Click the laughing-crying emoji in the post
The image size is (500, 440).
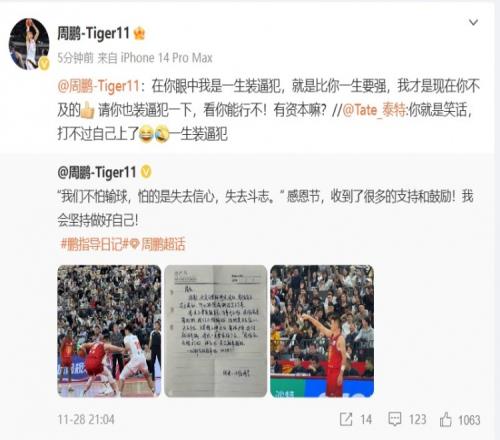(146, 134)
